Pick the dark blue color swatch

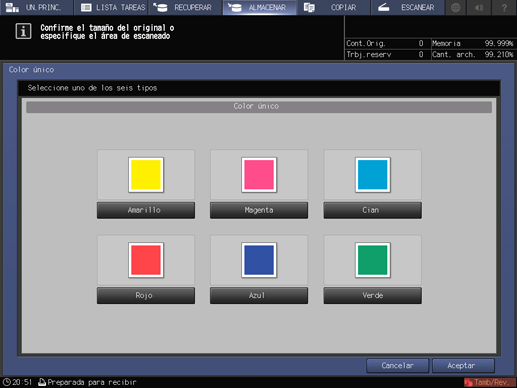(259, 260)
